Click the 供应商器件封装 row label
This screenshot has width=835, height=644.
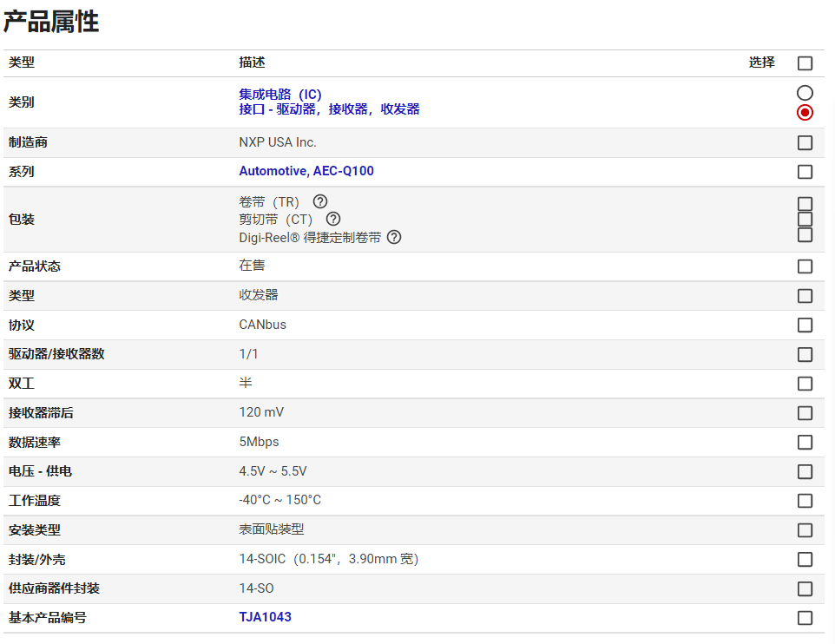coord(54,588)
